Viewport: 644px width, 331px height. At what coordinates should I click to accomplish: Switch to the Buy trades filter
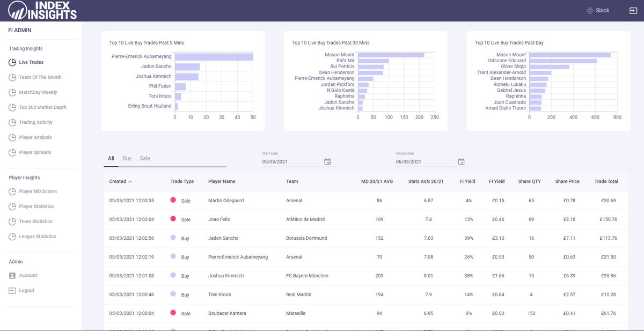[127, 158]
